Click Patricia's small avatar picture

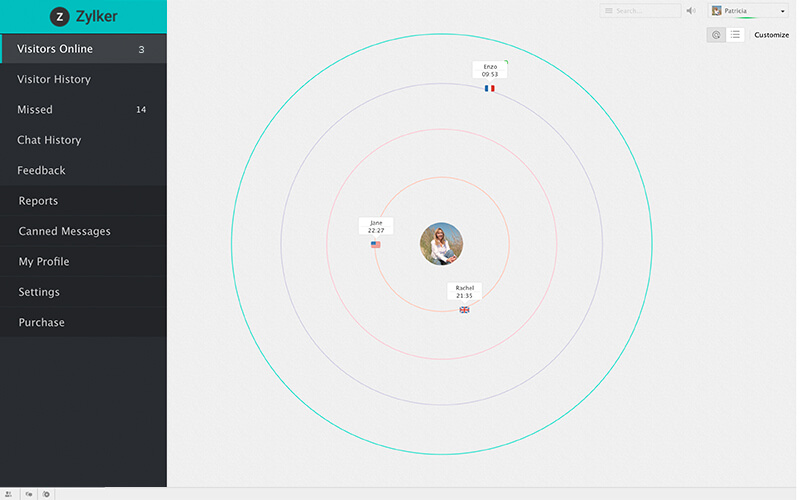point(716,11)
